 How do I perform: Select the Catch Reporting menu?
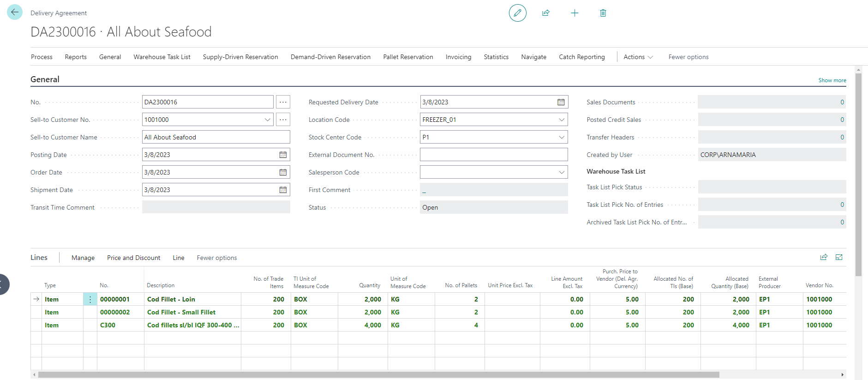coord(581,57)
